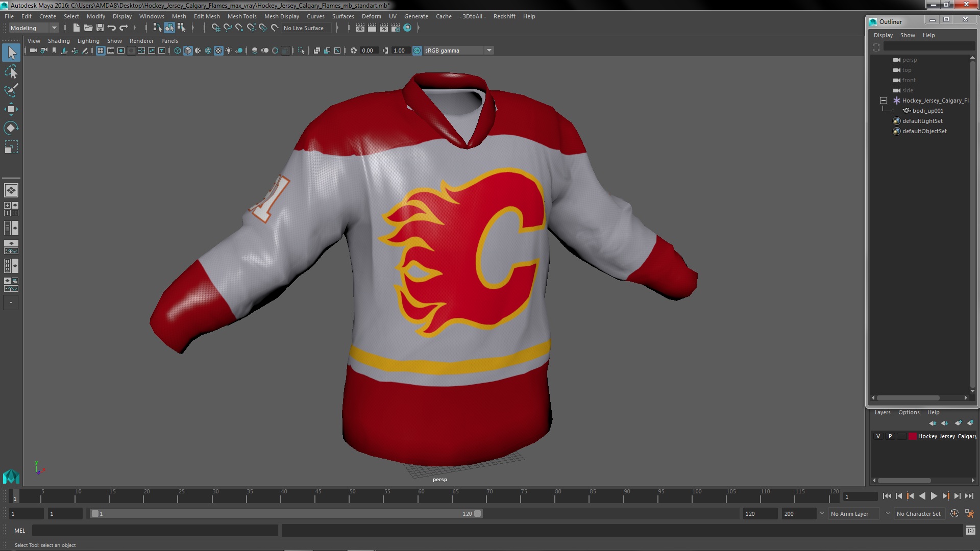This screenshot has width=980, height=551.
Task: Select the arrow Select tool
Action: click(x=11, y=53)
